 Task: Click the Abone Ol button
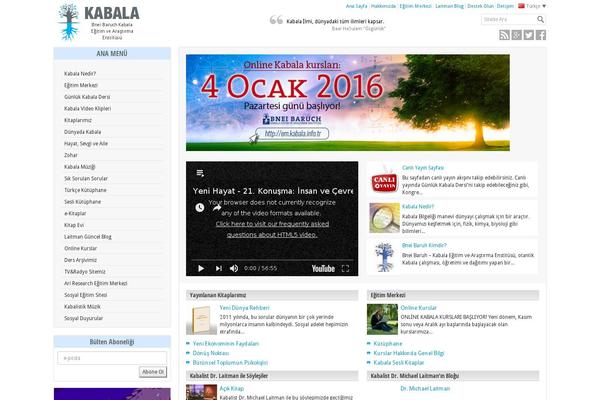(153, 372)
